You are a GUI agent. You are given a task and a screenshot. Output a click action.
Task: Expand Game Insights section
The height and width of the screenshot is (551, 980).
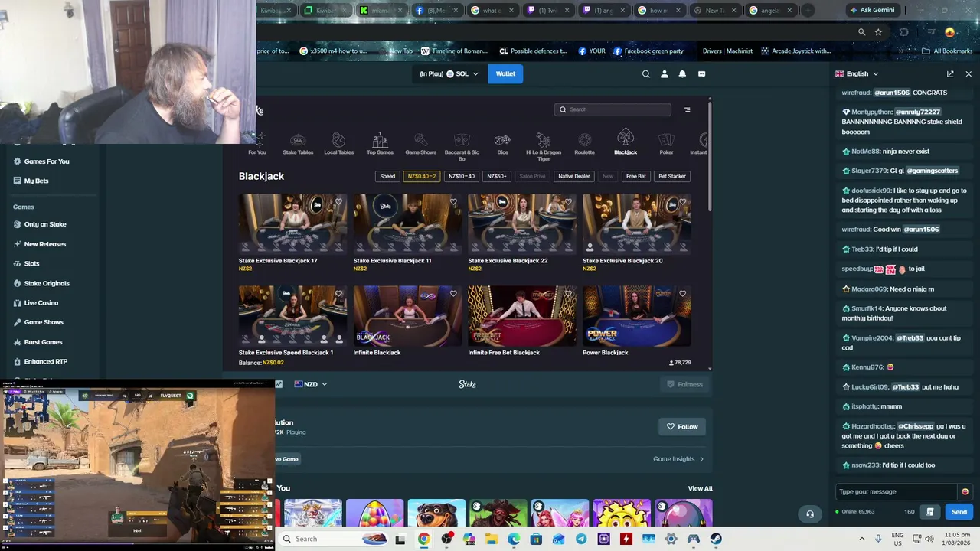(678, 459)
